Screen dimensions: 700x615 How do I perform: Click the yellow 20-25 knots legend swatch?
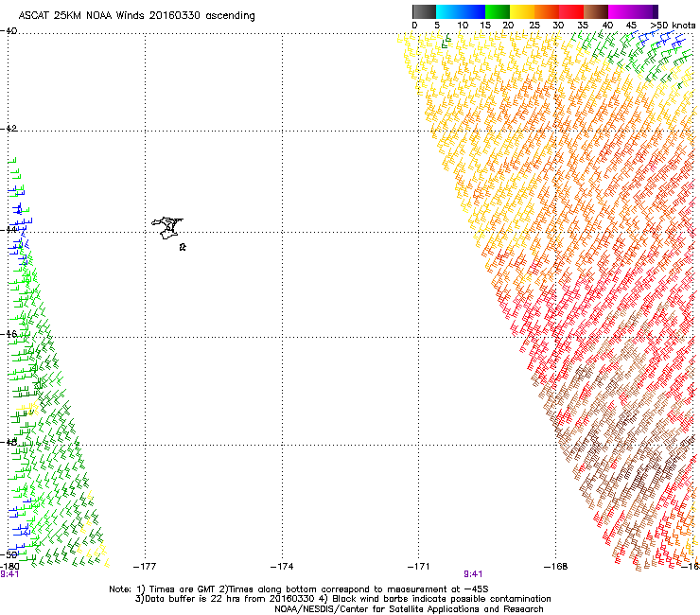pyautogui.click(x=522, y=11)
